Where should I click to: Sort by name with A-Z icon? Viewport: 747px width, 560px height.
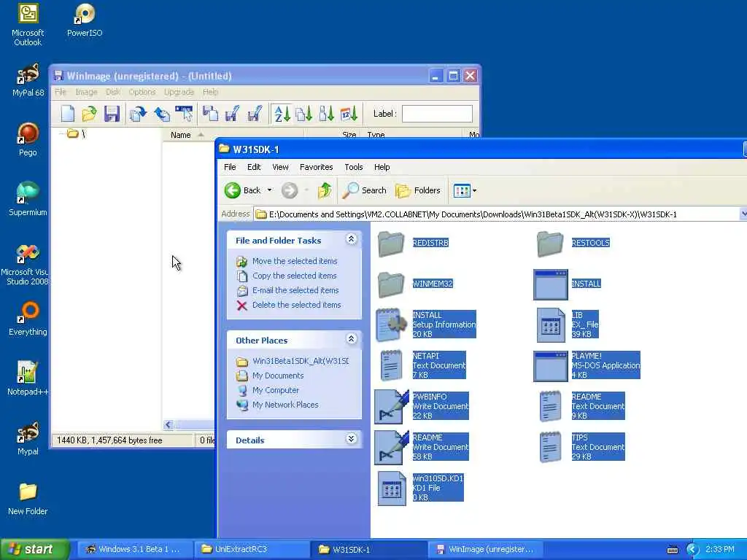282,114
